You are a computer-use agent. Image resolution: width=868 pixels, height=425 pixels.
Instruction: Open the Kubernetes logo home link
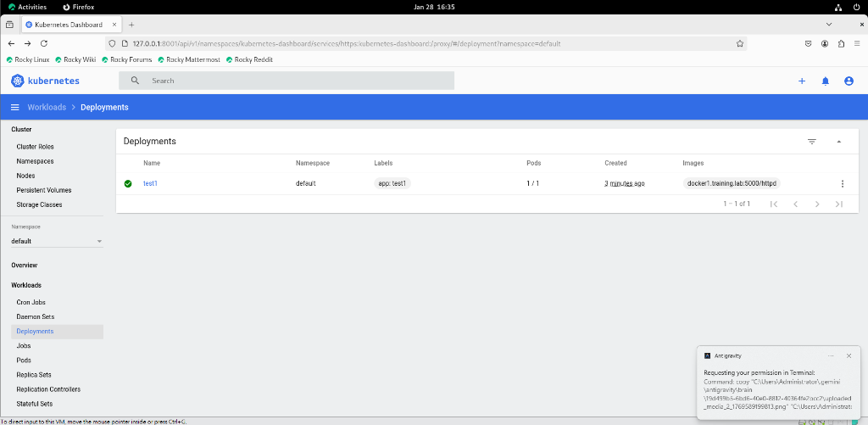46,81
